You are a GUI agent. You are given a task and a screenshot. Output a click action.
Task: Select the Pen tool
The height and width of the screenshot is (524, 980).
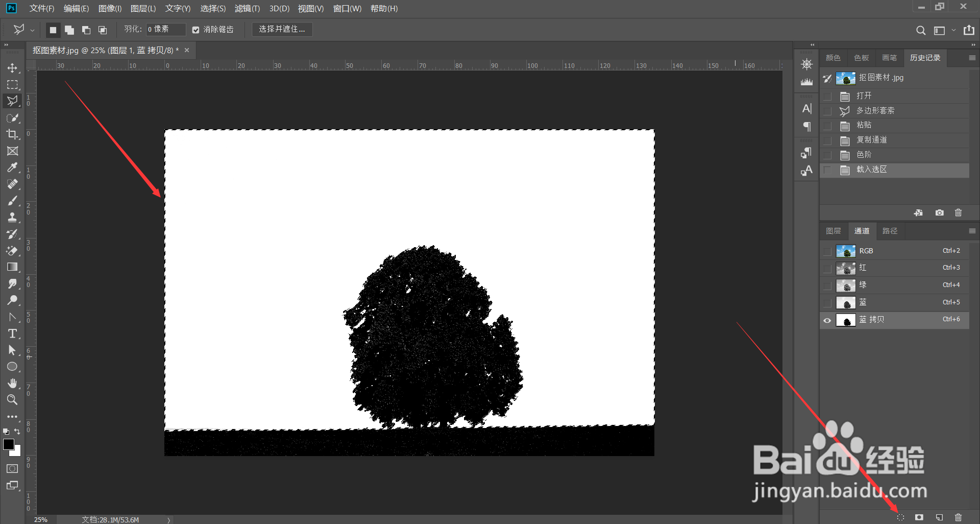(x=12, y=317)
